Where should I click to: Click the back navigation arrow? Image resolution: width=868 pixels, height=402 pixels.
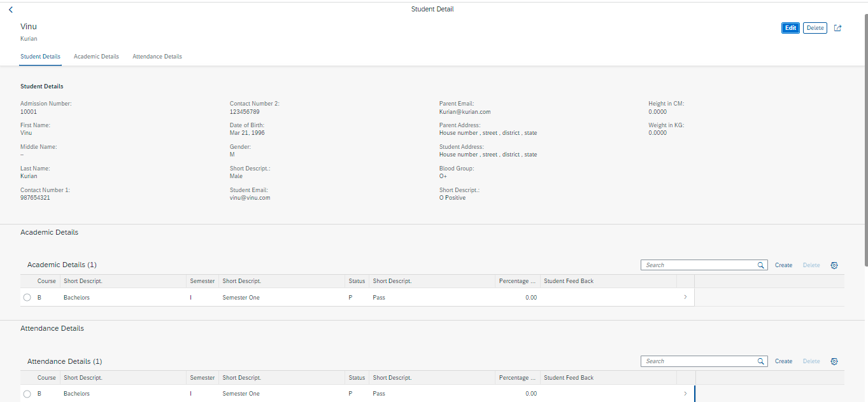pos(10,9)
